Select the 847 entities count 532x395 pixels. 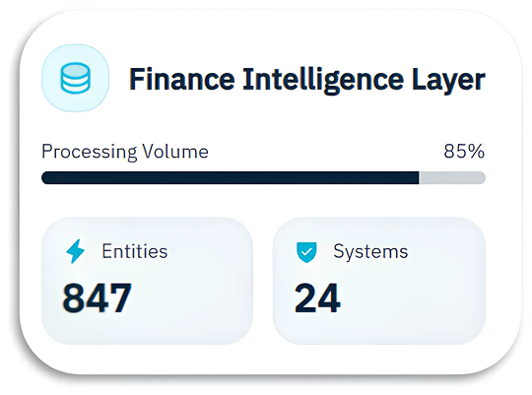pyautogui.click(x=97, y=298)
